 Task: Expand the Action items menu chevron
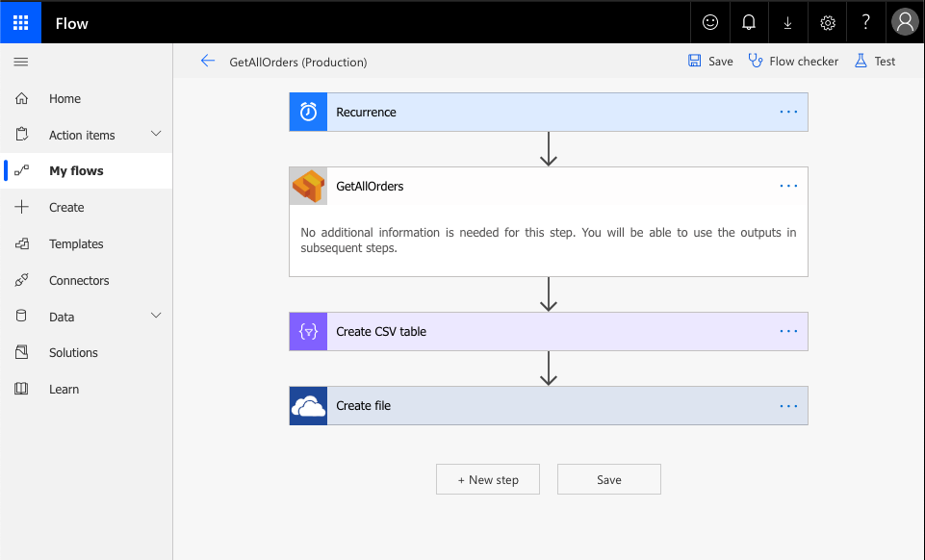[x=156, y=135]
